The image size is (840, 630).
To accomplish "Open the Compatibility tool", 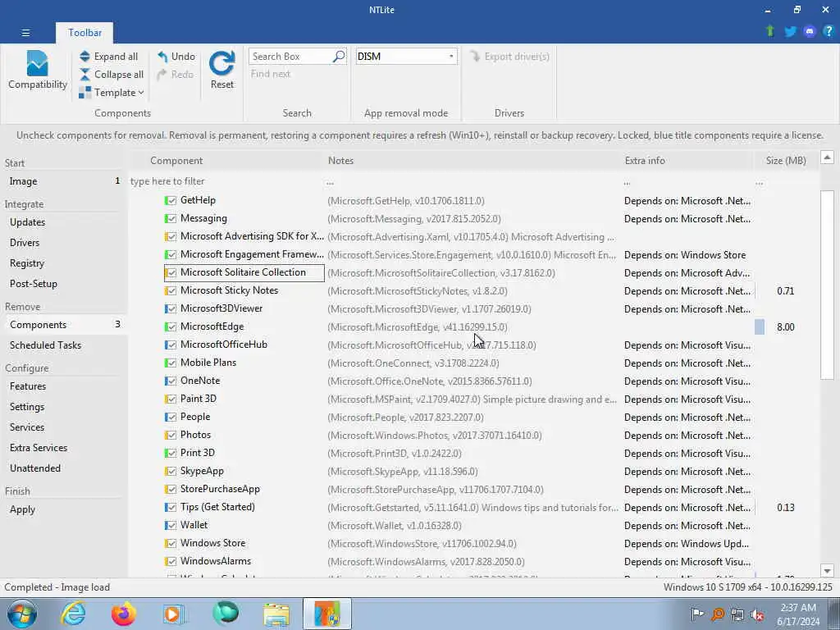I will point(38,71).
